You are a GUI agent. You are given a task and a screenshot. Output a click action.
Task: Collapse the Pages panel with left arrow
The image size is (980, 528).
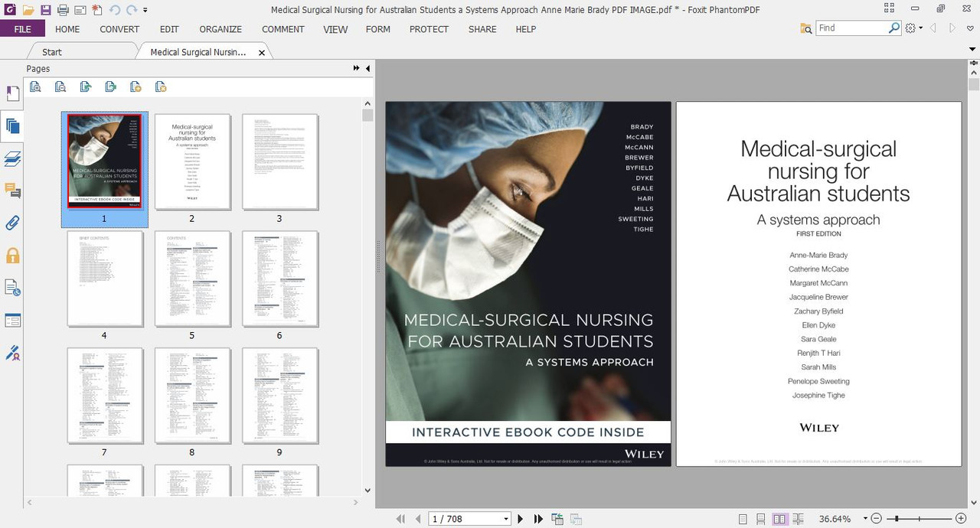pyautogui.click(x=367, y=68)
